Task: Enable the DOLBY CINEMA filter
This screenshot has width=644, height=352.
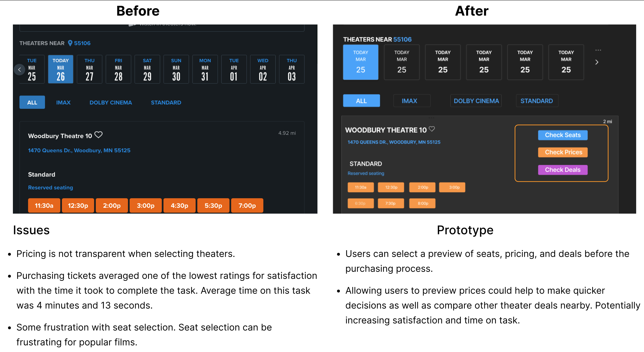Action: point(111,102)
